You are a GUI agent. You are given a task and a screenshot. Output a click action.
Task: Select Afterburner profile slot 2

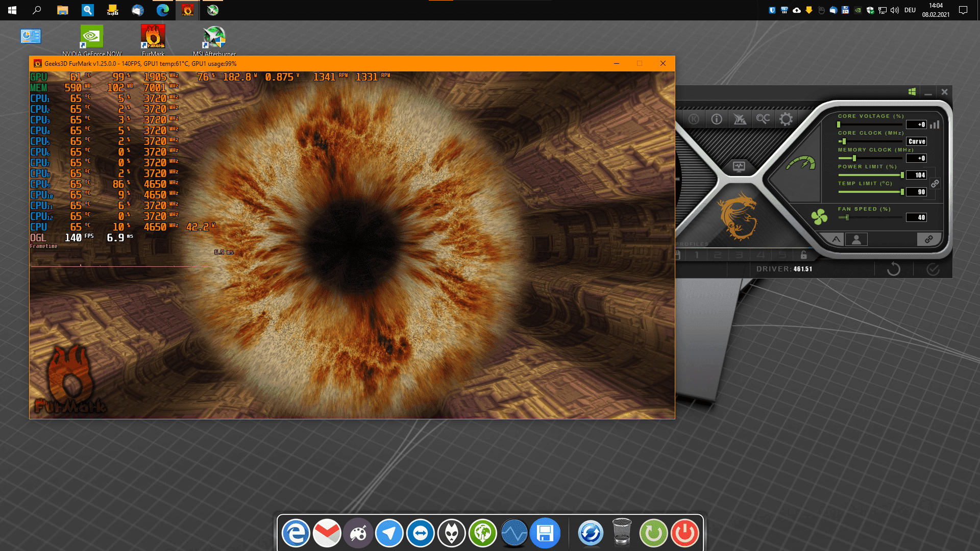tap(718, 255)
